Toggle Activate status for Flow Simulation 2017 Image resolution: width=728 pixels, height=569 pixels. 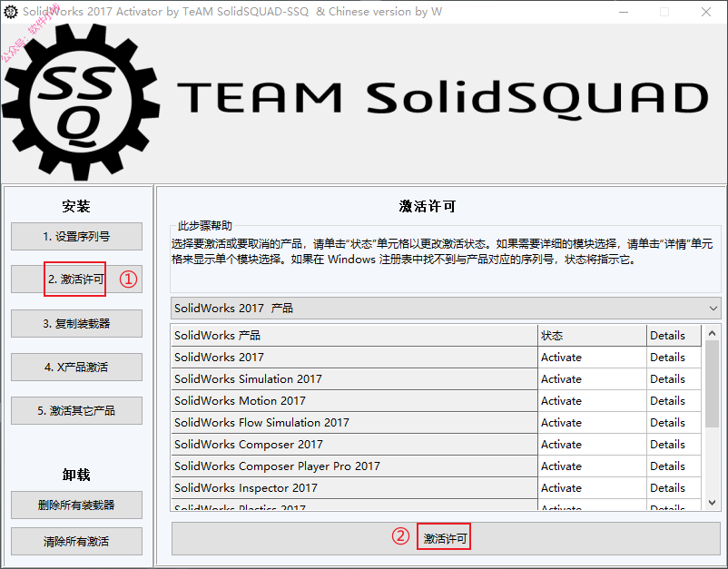pos(592,423)
